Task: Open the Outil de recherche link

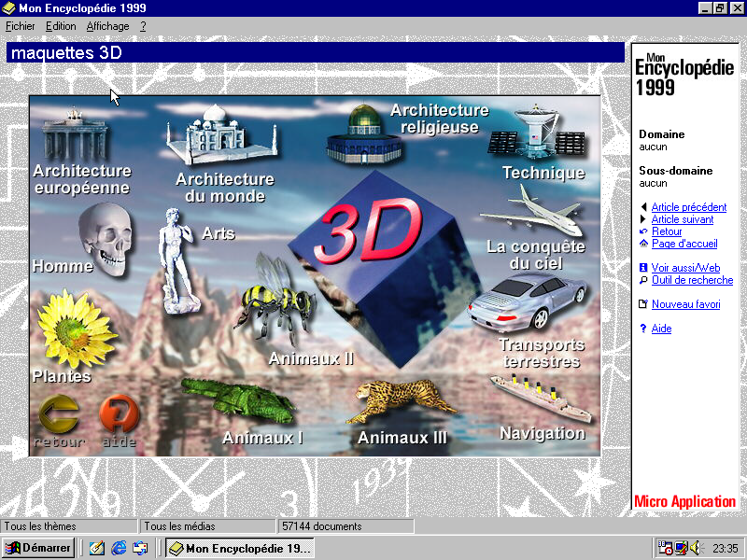Action: click(x=692, y=280)
